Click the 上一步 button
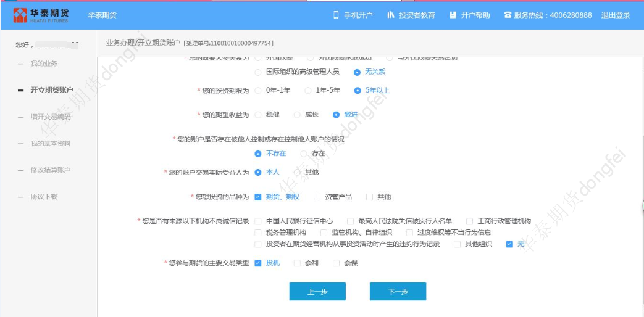Image resolution: width=644 pixels, height=317 pixels. 317,292
